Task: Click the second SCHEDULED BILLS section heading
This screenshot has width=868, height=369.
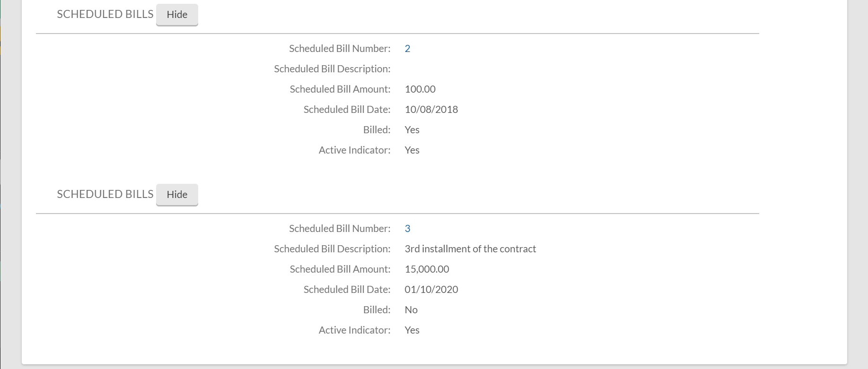Action: click(x=105, y=194)
